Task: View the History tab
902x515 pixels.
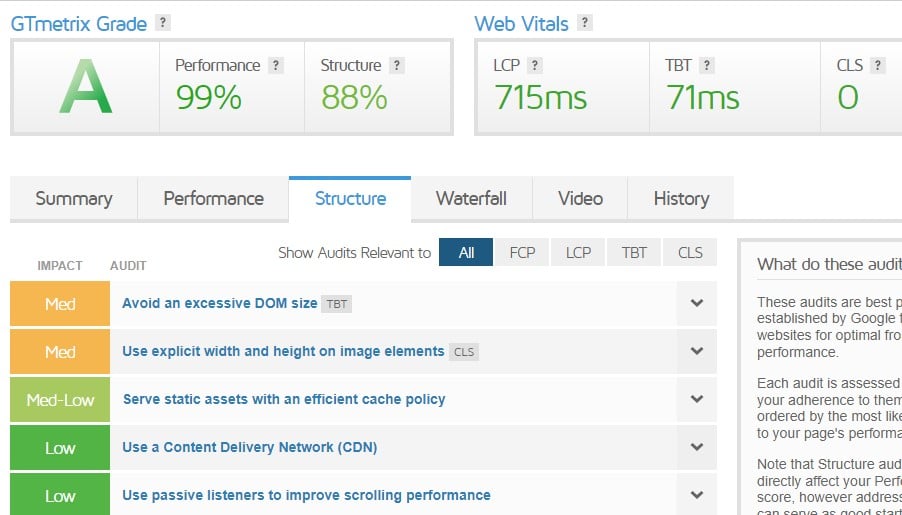Action: [x=681, y=199]
